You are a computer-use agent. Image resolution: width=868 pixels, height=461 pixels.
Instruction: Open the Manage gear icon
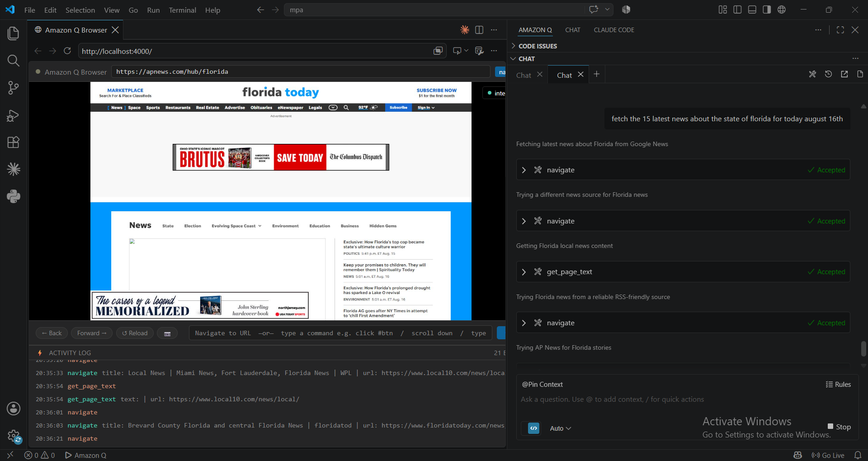14,436
